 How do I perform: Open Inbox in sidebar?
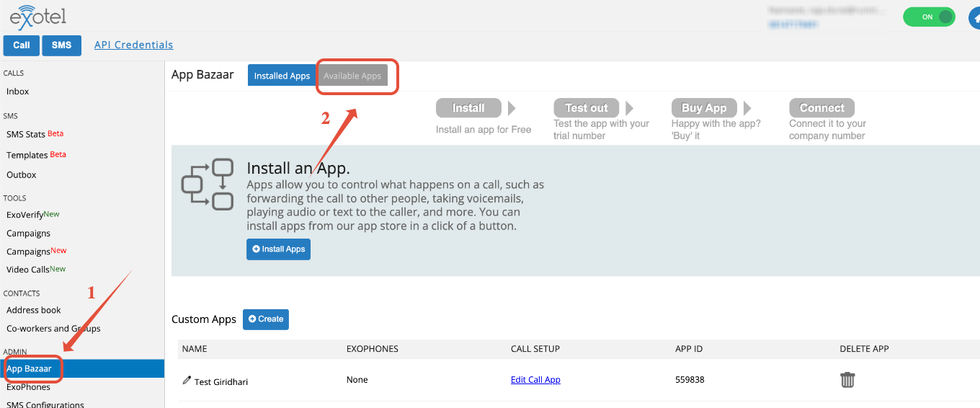coord(18,92)
